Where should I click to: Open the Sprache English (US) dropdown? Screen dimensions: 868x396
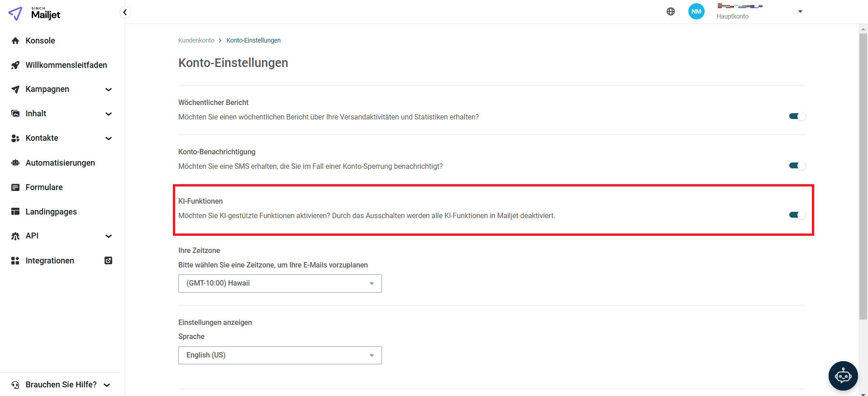[280, 355]
